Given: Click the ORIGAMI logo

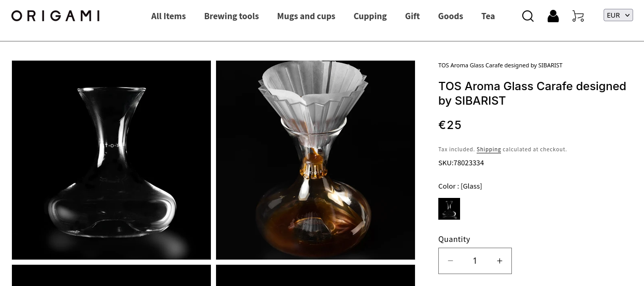Looking at the screenshot, I should point(55,16).
